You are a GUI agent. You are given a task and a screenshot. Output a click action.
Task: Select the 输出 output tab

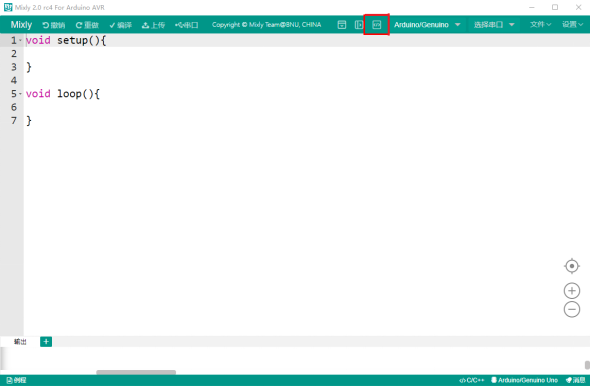20,342
